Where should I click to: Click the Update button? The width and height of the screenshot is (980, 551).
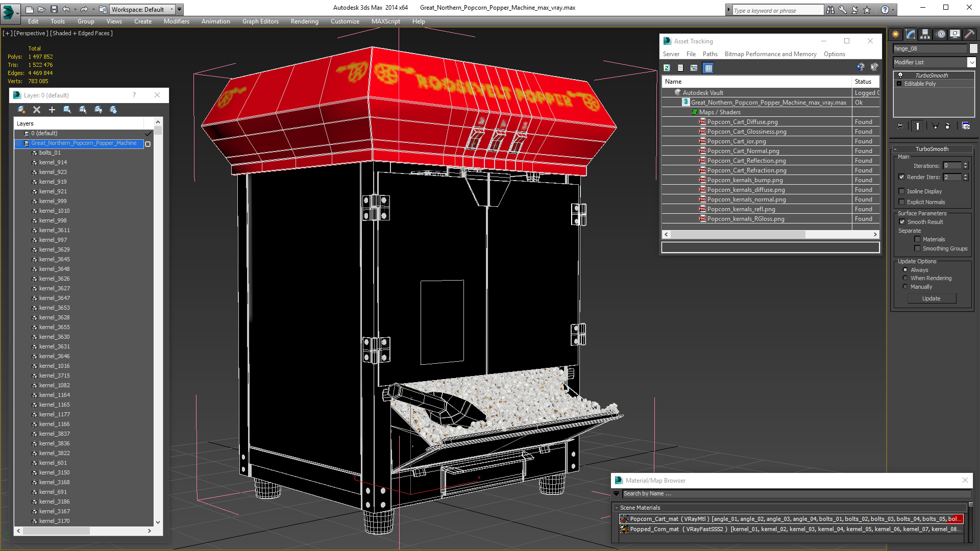[932, 298]
